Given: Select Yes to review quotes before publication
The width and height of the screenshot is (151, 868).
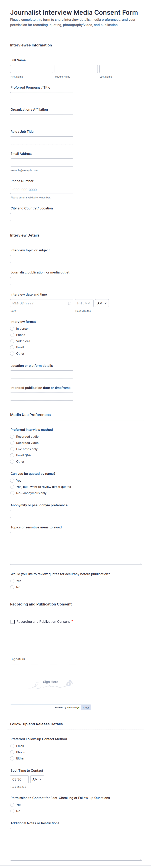Looking at the screenshot, I should 12,581.
